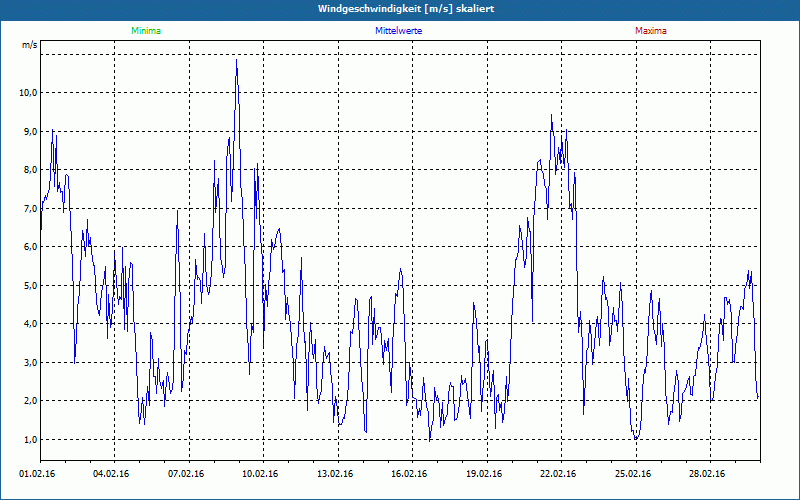
Task: Click the highest peak of the blue curve
Action: click(x=236, y=60)
